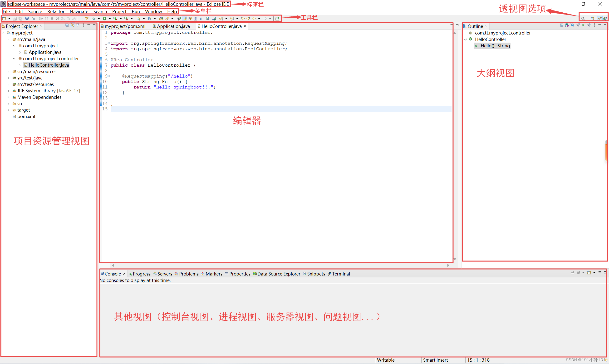Open the Refactor menu

coord(56,11)
